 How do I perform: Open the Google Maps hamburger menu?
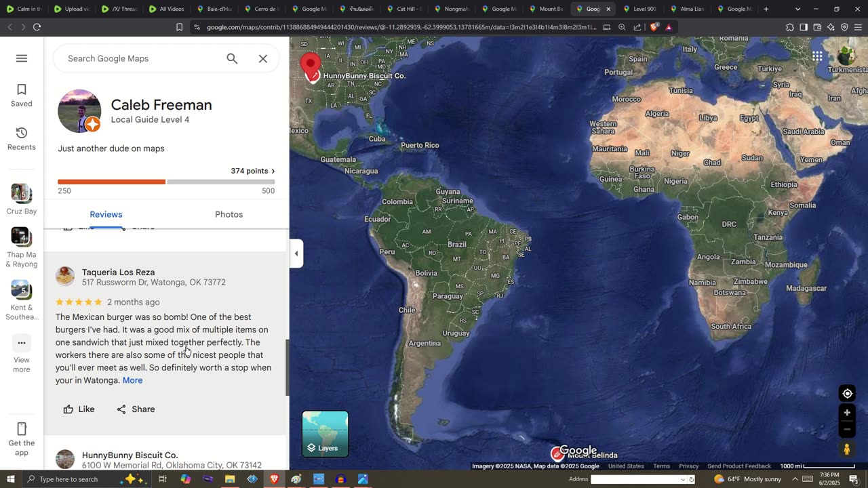22,58
